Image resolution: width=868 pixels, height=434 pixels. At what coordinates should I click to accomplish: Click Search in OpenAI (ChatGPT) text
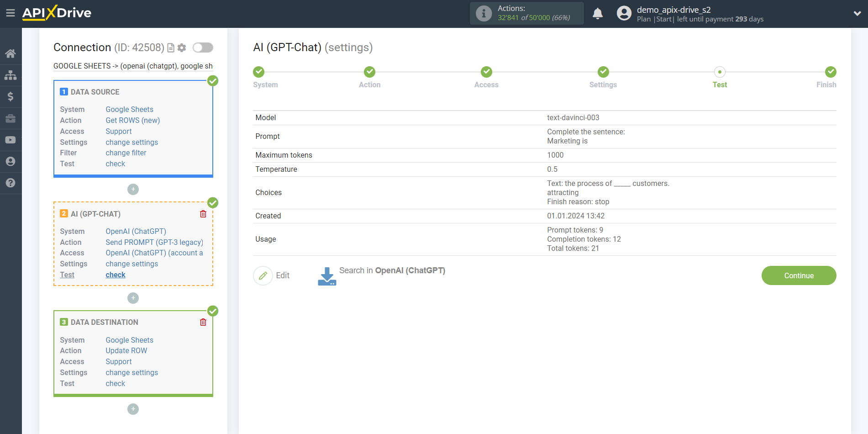[x=392, y=270]
